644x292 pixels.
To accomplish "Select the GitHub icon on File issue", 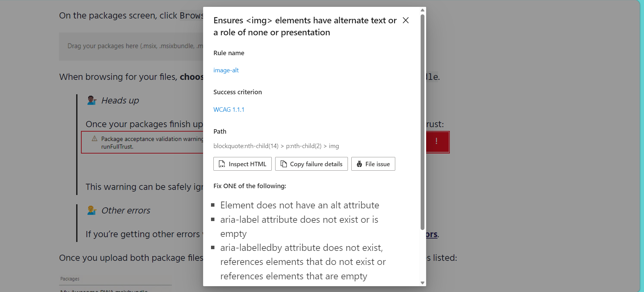I will tap(359, 164).
